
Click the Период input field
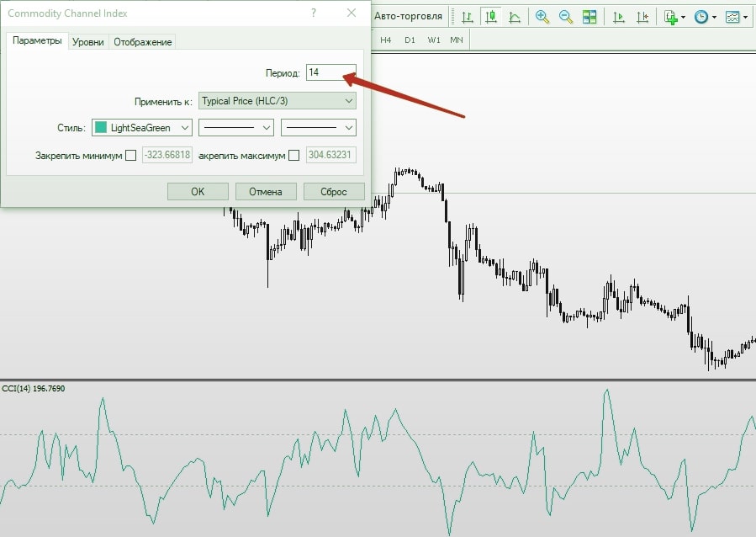[330, 73]
